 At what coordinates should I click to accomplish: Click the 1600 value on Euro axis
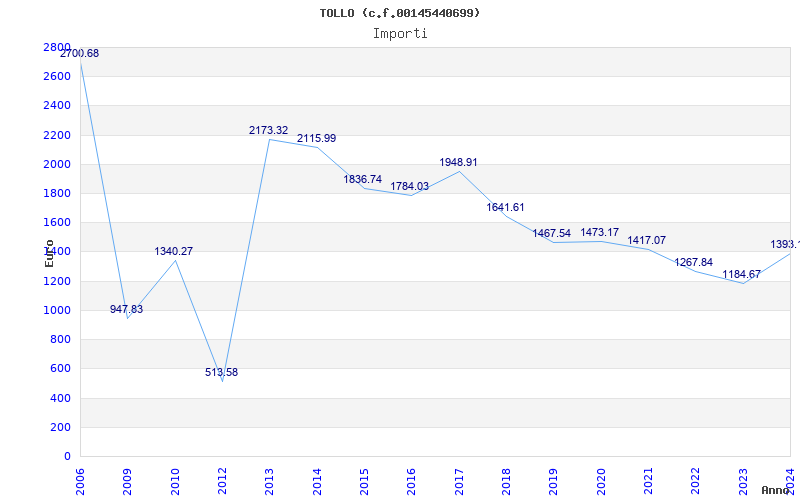(x=57, y=222)
